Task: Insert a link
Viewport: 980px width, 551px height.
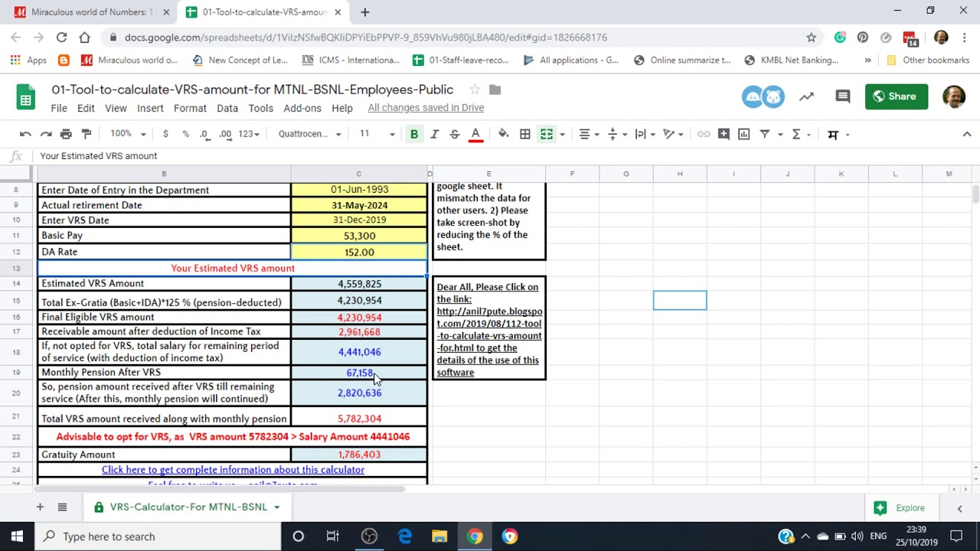Action: [x=704, y=134]
